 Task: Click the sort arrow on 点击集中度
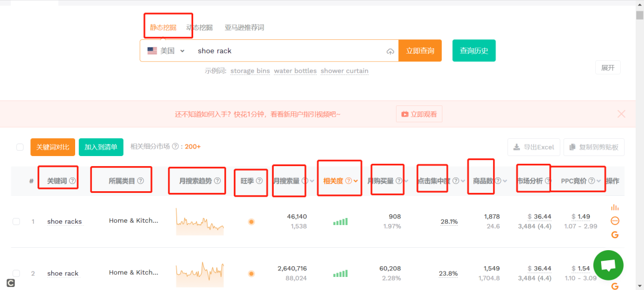click(463, 181)
